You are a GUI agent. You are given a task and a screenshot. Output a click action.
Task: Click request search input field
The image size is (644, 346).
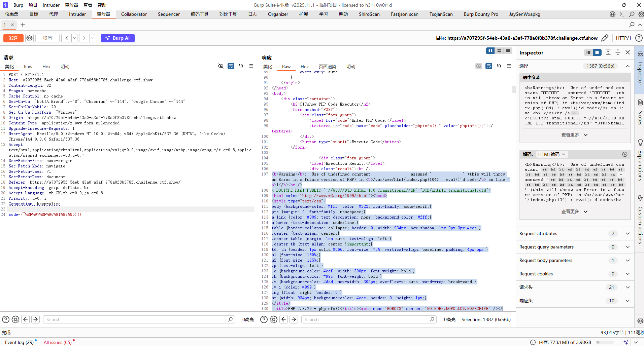click(139, 319)
